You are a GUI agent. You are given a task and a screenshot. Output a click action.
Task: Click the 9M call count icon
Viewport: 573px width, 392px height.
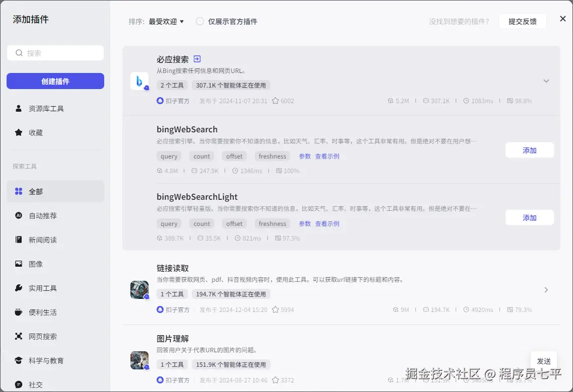(x=395, y=309)
